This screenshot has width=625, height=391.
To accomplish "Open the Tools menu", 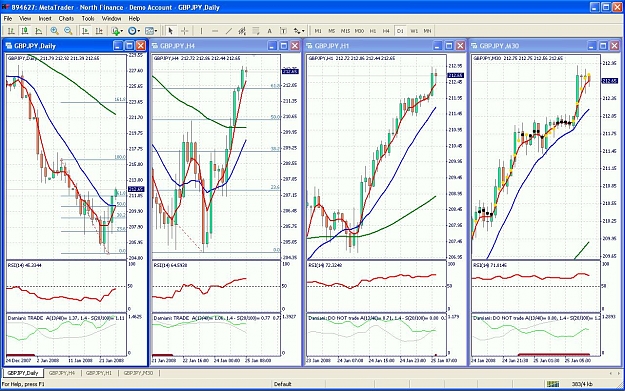I will pyautogui.click(x=88, y=18).
